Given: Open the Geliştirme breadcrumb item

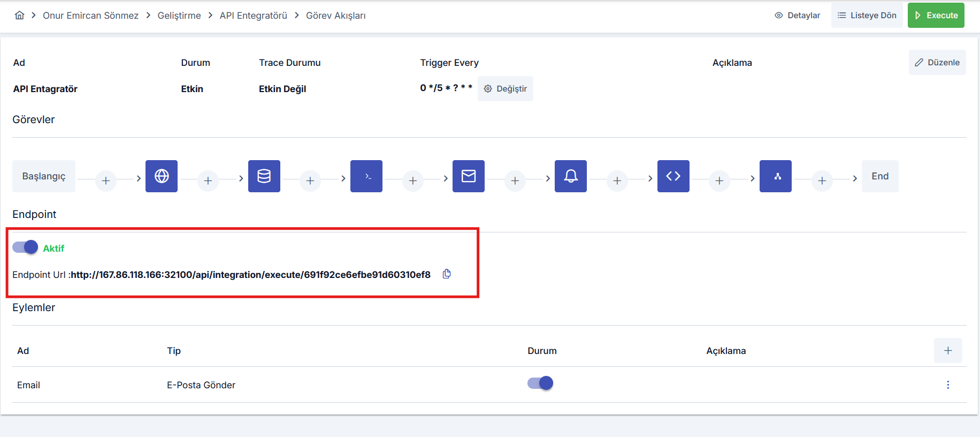Looking at the screenshot, I should [x=179, y=16].
